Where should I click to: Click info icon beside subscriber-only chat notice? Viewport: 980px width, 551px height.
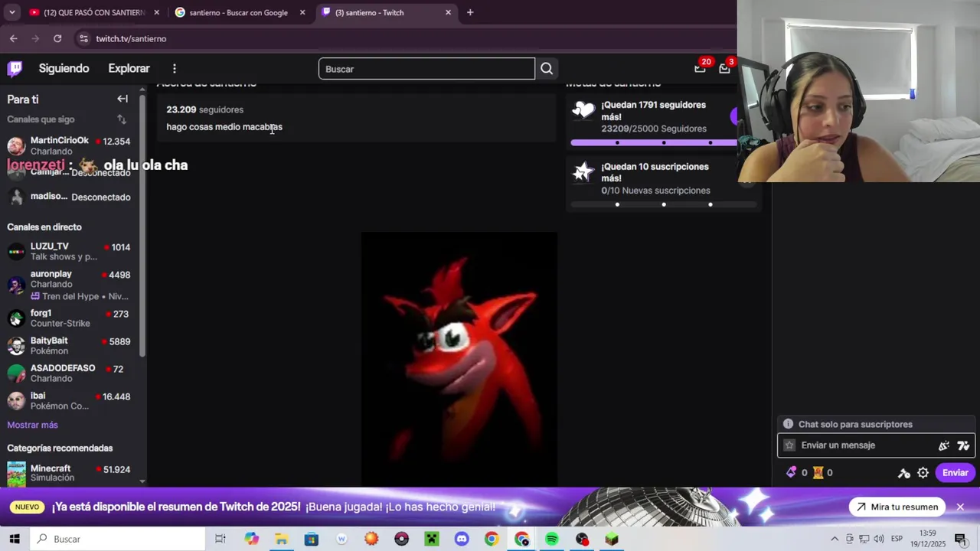(x=788, y=424)
